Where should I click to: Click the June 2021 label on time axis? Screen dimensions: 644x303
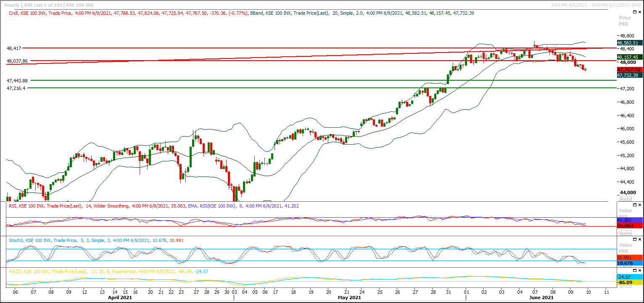(541, 298)
